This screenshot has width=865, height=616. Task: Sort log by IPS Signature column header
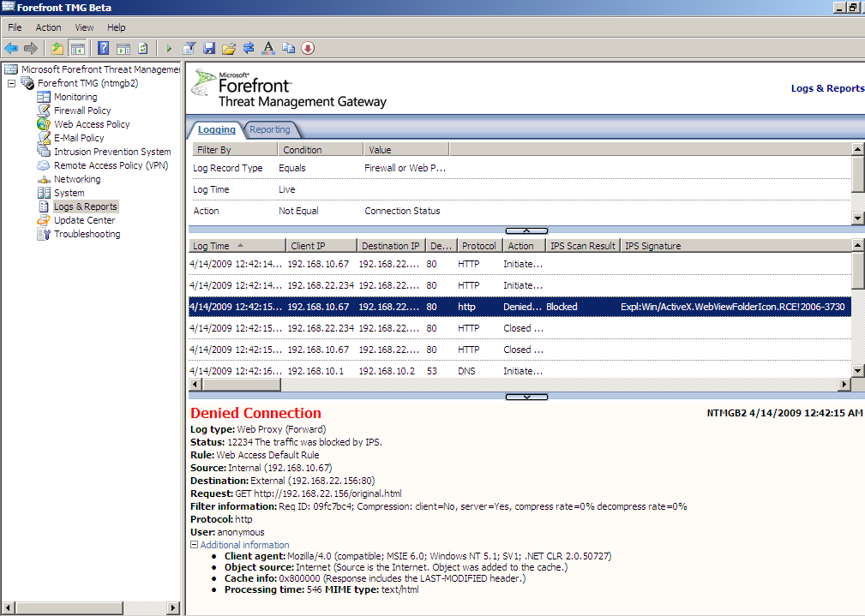736,246
